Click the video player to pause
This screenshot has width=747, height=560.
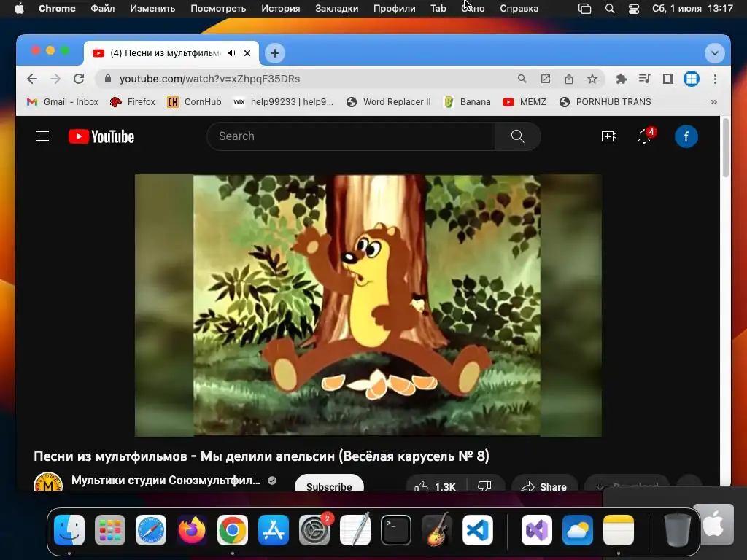tap(368, 306)
